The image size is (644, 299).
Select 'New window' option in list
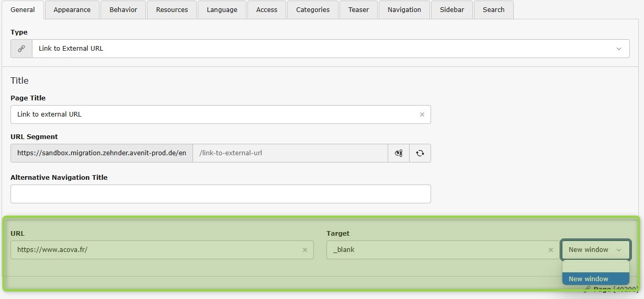click(x=595, y=279)
